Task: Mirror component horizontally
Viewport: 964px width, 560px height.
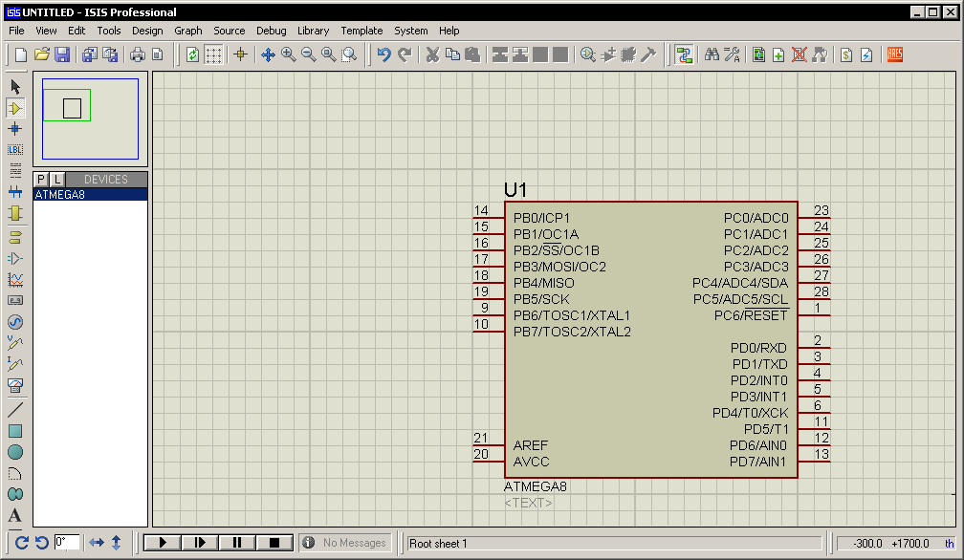Action: click(x=97, y=543)
